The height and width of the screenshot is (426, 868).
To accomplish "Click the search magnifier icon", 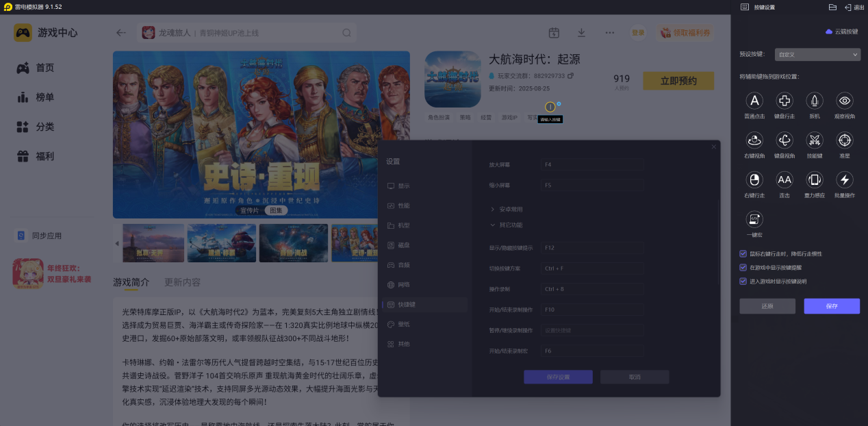I will click(347, 32).
